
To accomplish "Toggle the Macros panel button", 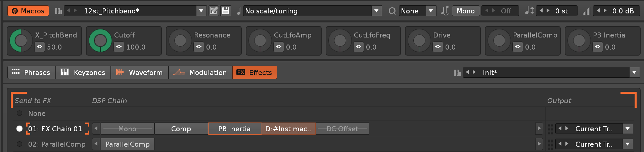I will click(x=28, y=11).
